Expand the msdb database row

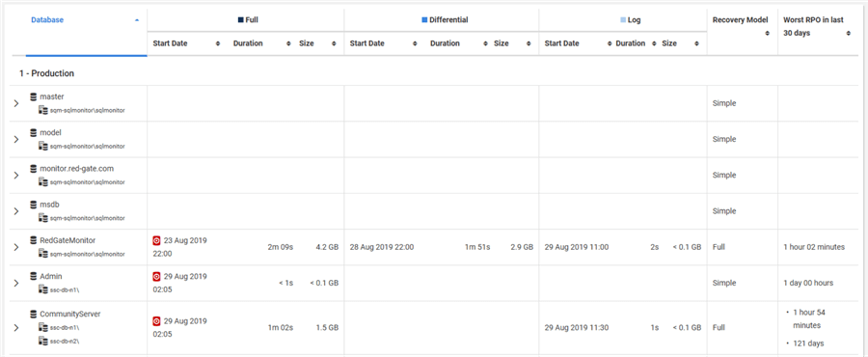click(x=16, y=211)
